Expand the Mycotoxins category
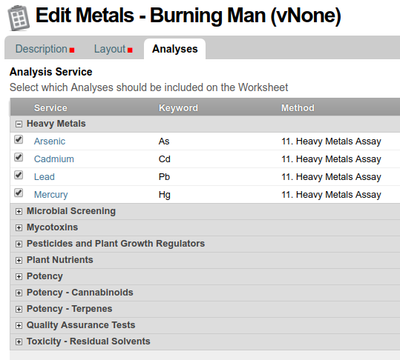Image resolution: width=400 pixels, height=360 pixels. pyautogui.click(x=19, y=228)
